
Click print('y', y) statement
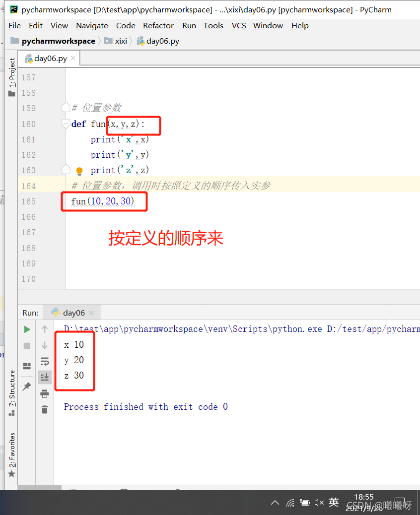coord(120,155)
